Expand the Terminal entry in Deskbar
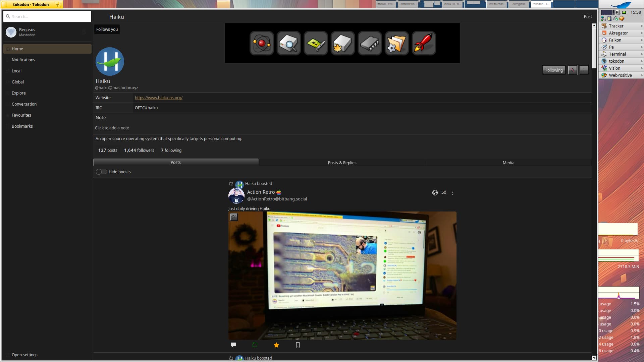This screenshot has width=644, height=362. coord(642,54)
